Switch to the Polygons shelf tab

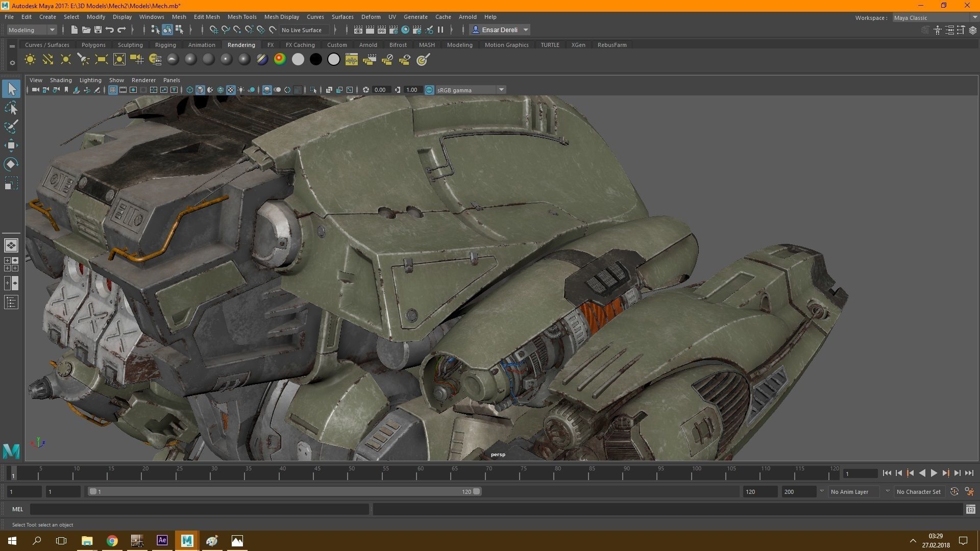(93, 45)
